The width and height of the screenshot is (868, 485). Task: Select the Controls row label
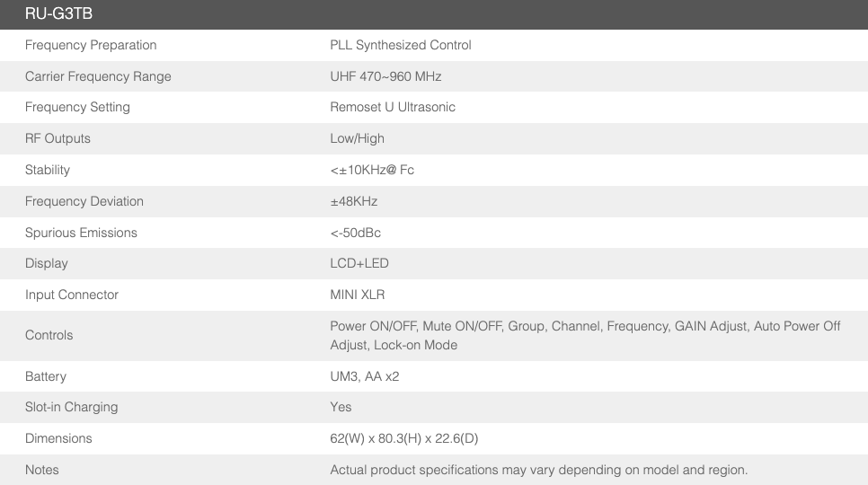click(x=49, y=335)
